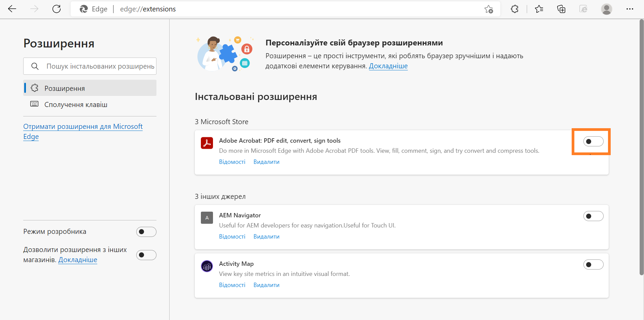Click the page vertical scrollbar

641,148
